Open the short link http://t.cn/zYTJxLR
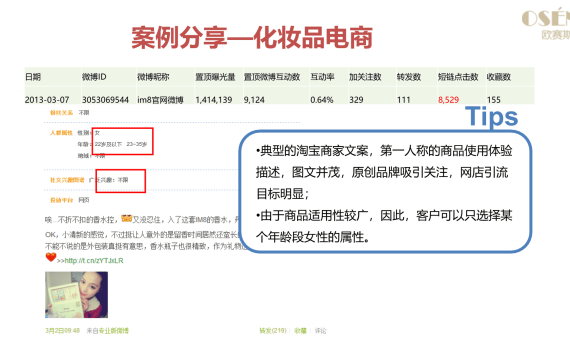Screen dimensions: 570x360 [94, 261]
